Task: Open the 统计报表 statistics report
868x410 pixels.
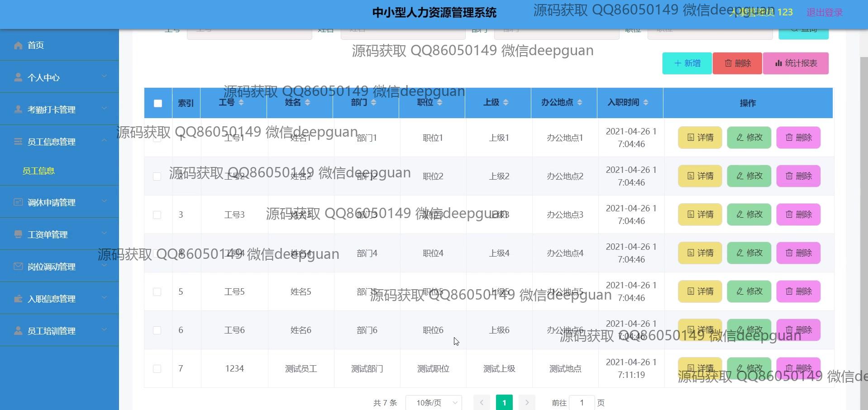Action: (796, 63)
